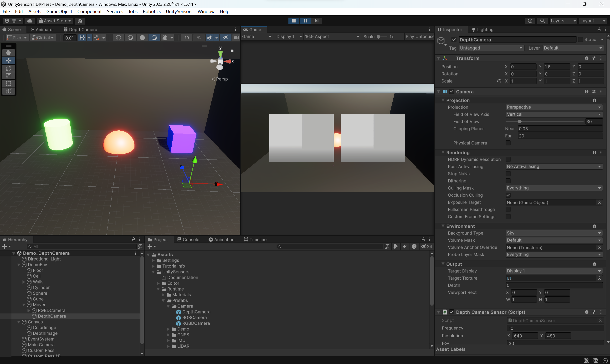Click the Asset Store button
The height and width of the screenshot is (364, 610).
pyautogui.click(x=55, y=21)
